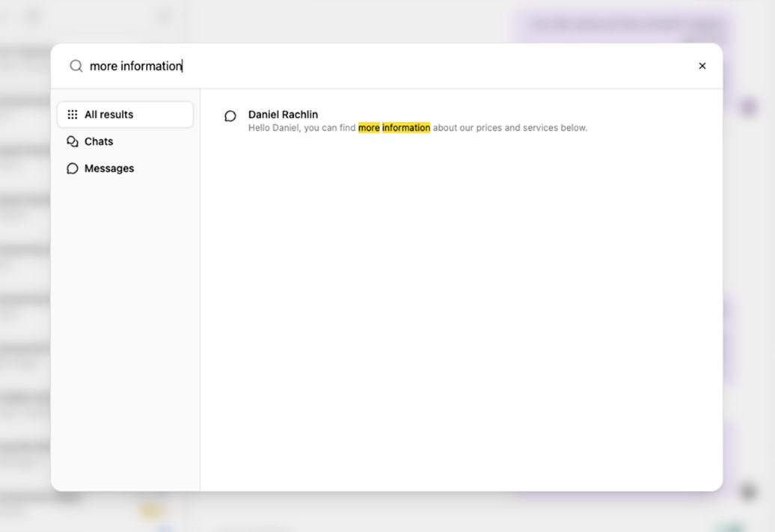Click the message preview 'Hello Daniel, you can find…'
The image size is (775, 532).
pyautogui.click(x=417, y=127)
